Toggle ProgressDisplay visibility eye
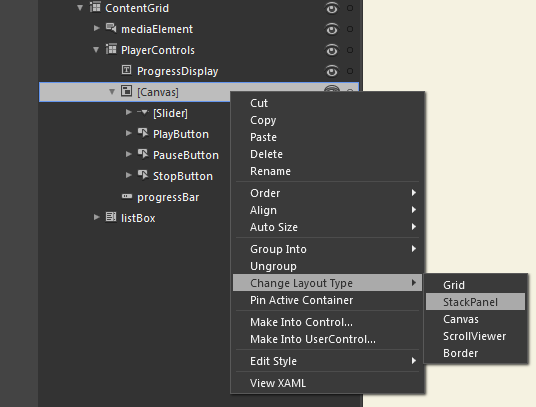 (331, 71)
